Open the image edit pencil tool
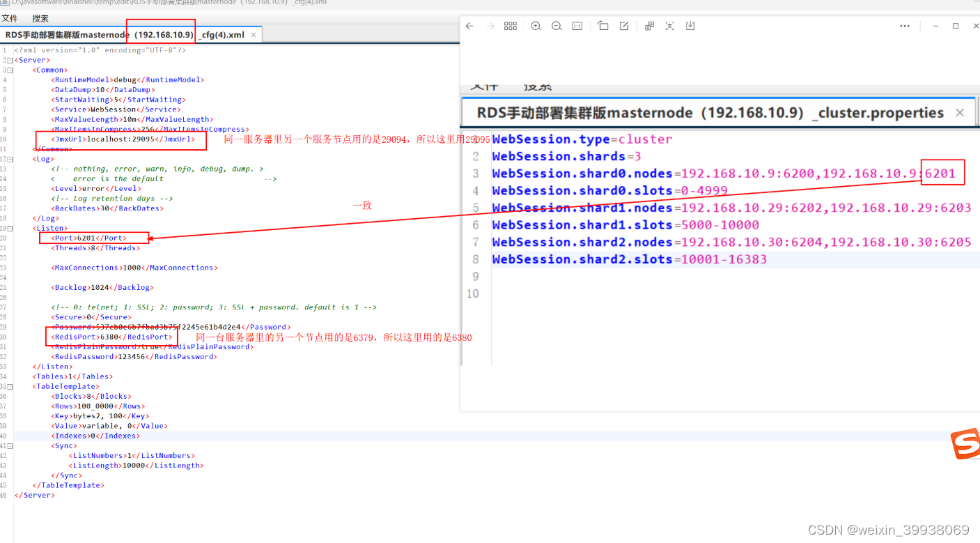This screenshot has width=980, height=543. pyautogui.click(x=624, y=26)
